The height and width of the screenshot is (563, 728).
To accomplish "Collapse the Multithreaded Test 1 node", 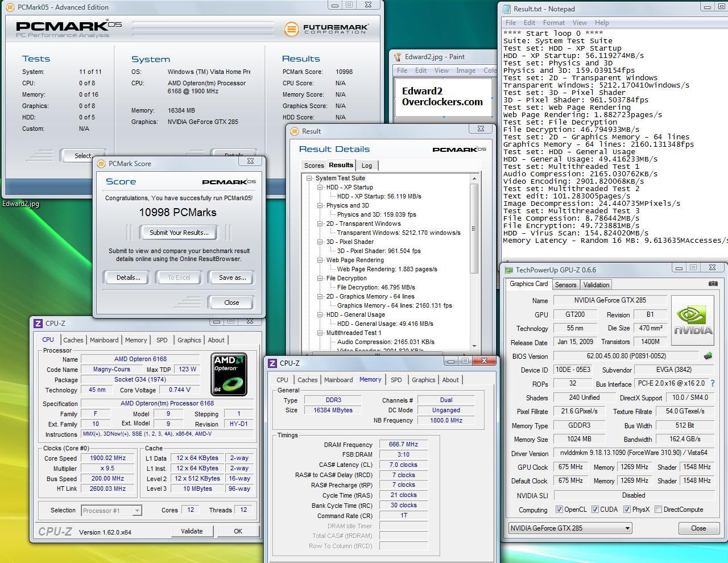I will click(320, 333).
